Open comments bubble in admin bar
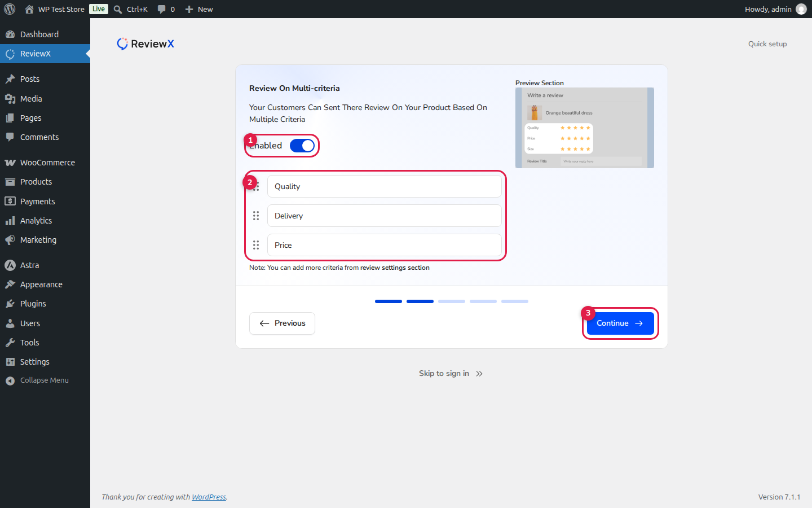Screen dimensions: 812x508 point(166,9)
